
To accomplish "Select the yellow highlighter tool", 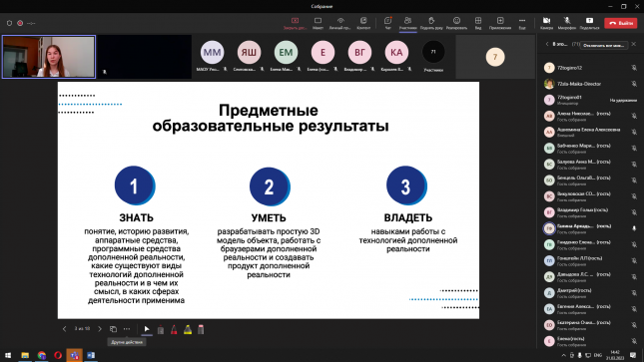I will point(188,329).
